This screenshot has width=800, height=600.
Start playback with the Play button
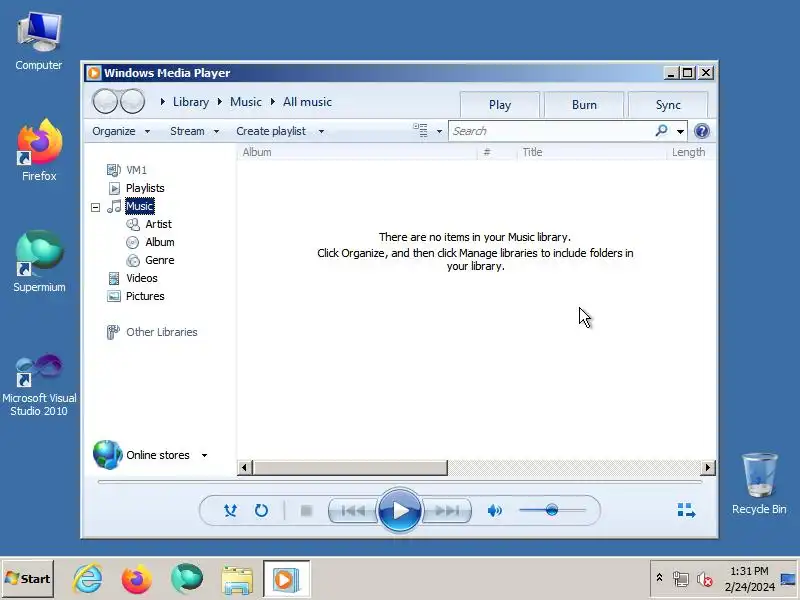pyautogui.click(x=399, y=510)
